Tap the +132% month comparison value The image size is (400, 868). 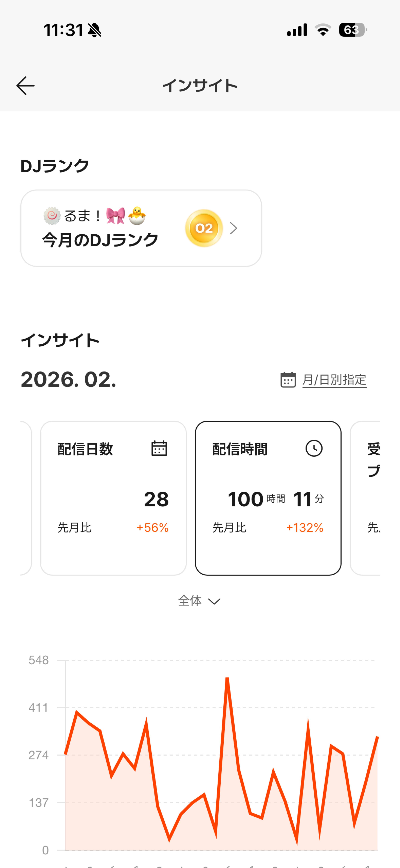[305, 527]
